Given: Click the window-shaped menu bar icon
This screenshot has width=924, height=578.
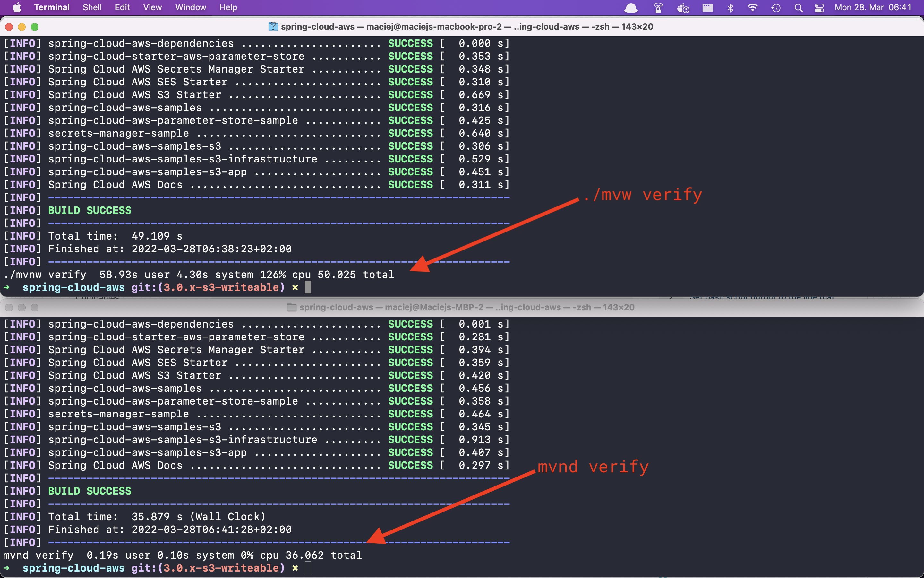Looking at the screenshot, I should point(707,8).
